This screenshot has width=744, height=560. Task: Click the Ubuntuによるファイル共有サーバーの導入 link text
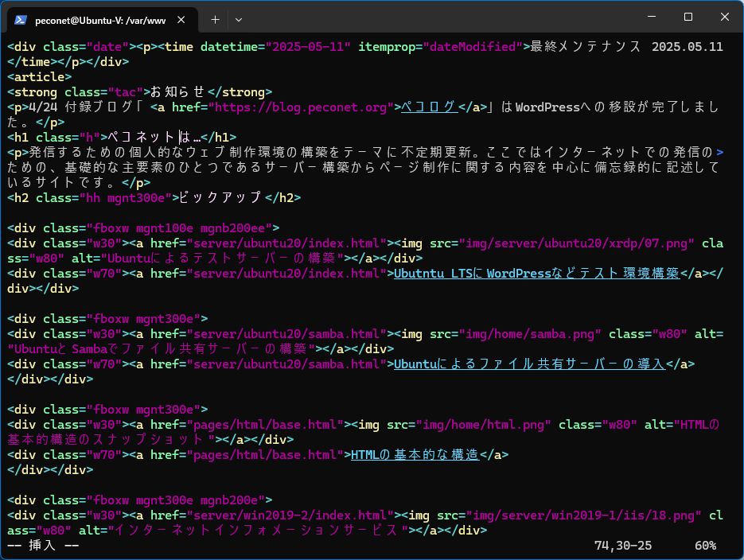coord(529,364)
